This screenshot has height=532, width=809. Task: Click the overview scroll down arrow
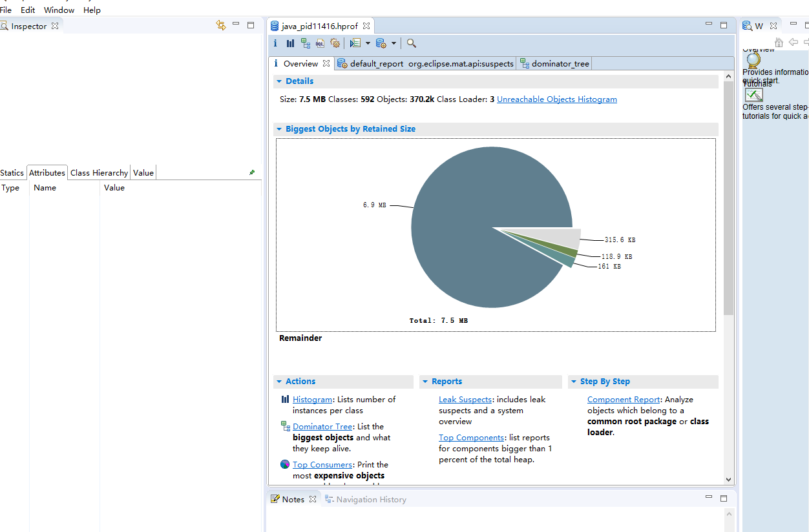tap(729, 480)
